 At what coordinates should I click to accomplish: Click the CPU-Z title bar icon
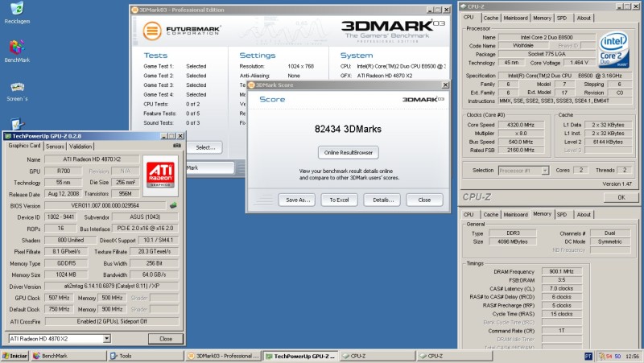click(464, 6)
